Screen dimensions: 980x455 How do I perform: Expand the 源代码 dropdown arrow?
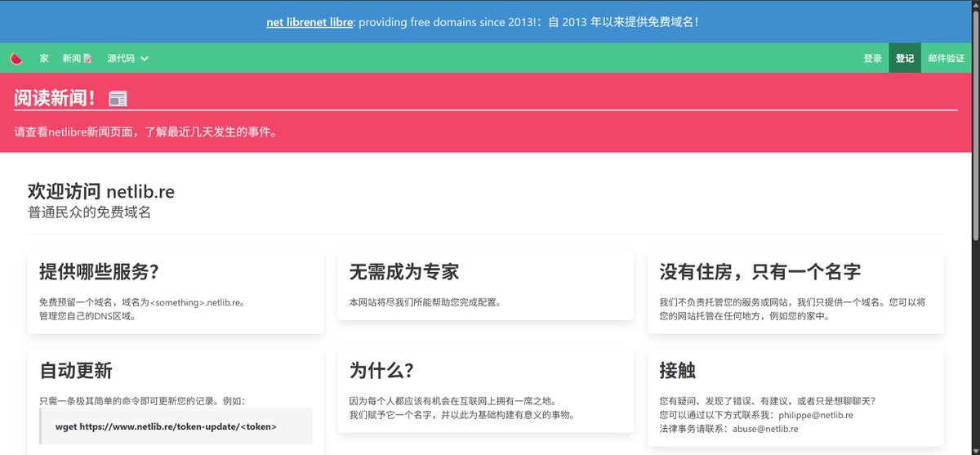tap(145, 58)
